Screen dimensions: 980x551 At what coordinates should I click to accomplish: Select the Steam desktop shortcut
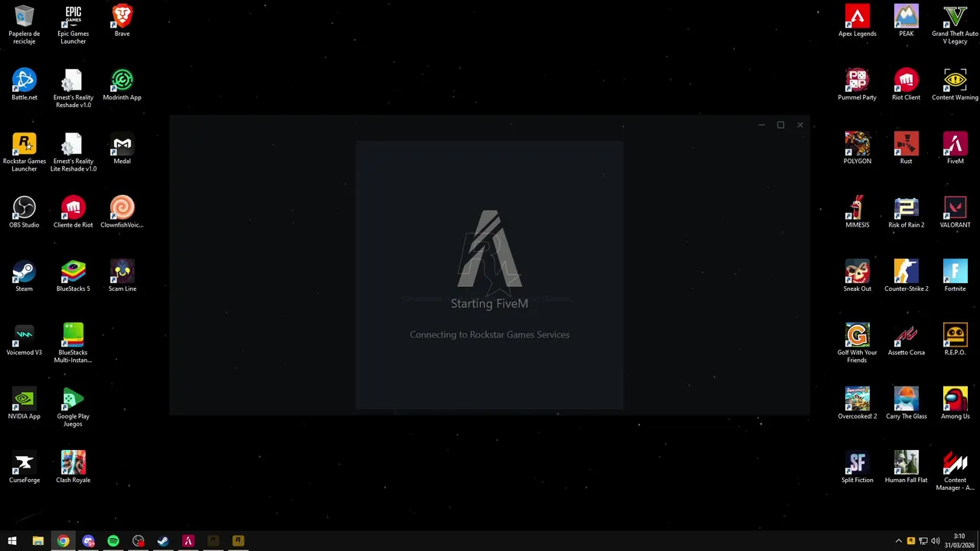tap(24, 275)
